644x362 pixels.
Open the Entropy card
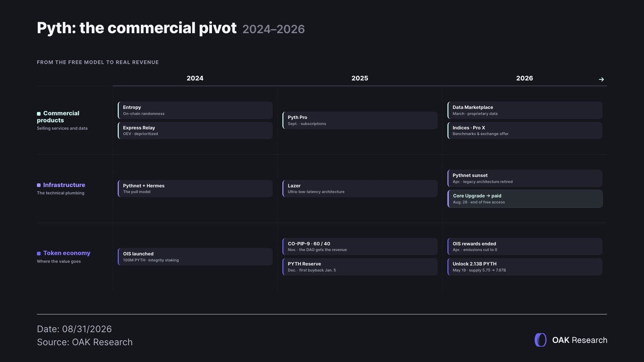point(195,110)
